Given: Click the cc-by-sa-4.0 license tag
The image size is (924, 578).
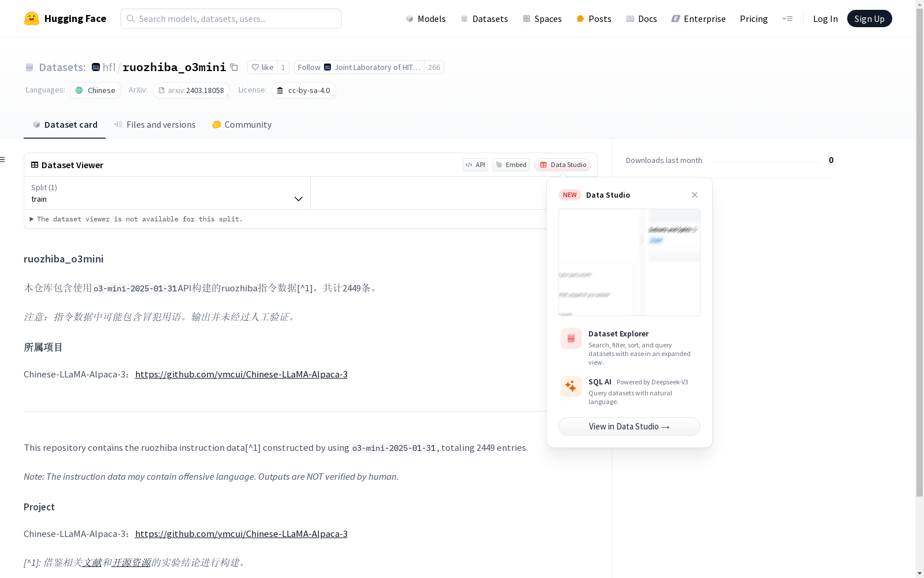Looking at the screenshot, I should tap(304, 90).
